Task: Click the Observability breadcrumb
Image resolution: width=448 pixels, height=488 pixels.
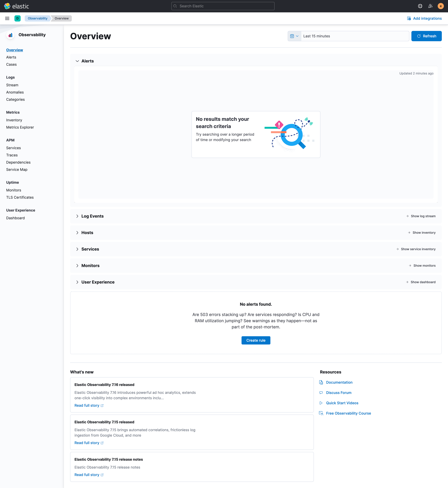Action: [x=38, y=18]
